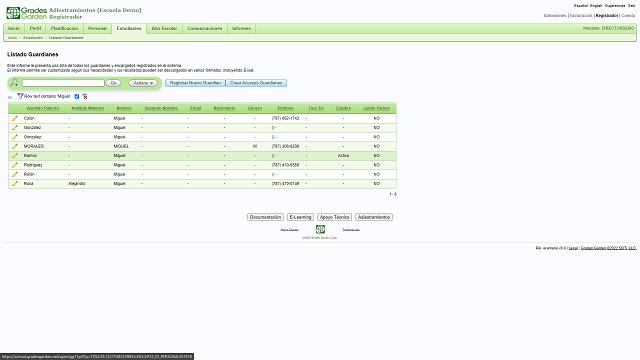Click the Inicio breadcrumb link

(x=13, y=38)
